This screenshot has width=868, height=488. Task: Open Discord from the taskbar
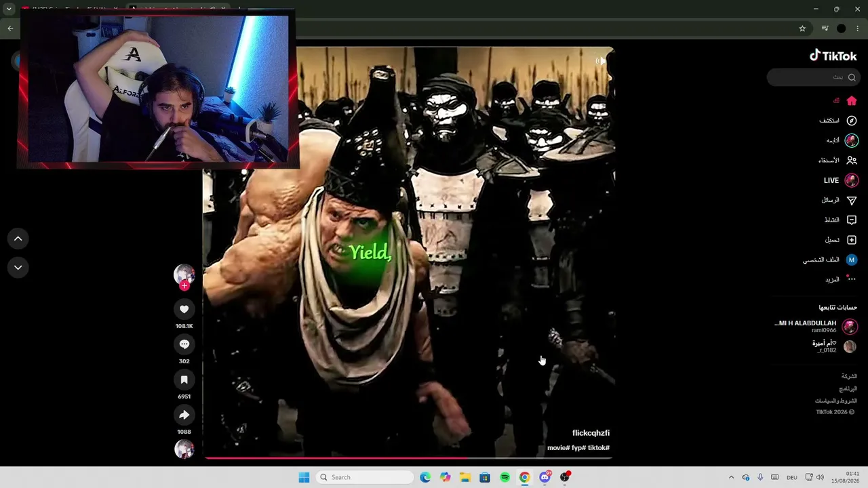click(545, 477)
